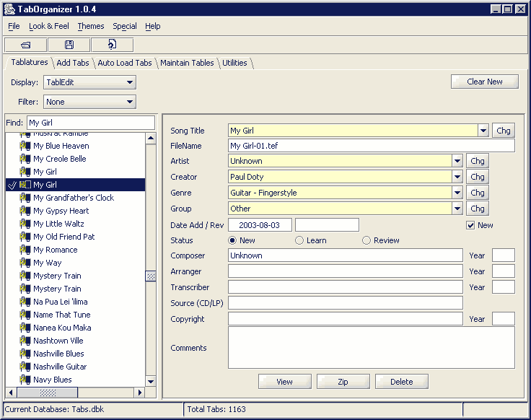Viewport: 531px width, 420px height.
Task: Switch to the Maintain Tables tab
Action: coord(187,63)
